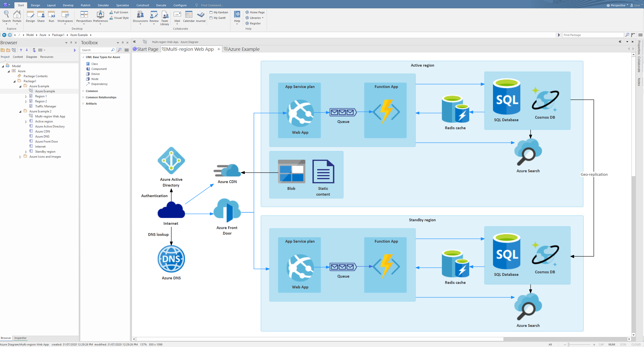Switch to the Simulate ribbon tab
644x347 pixels.
tap(103, 5)
